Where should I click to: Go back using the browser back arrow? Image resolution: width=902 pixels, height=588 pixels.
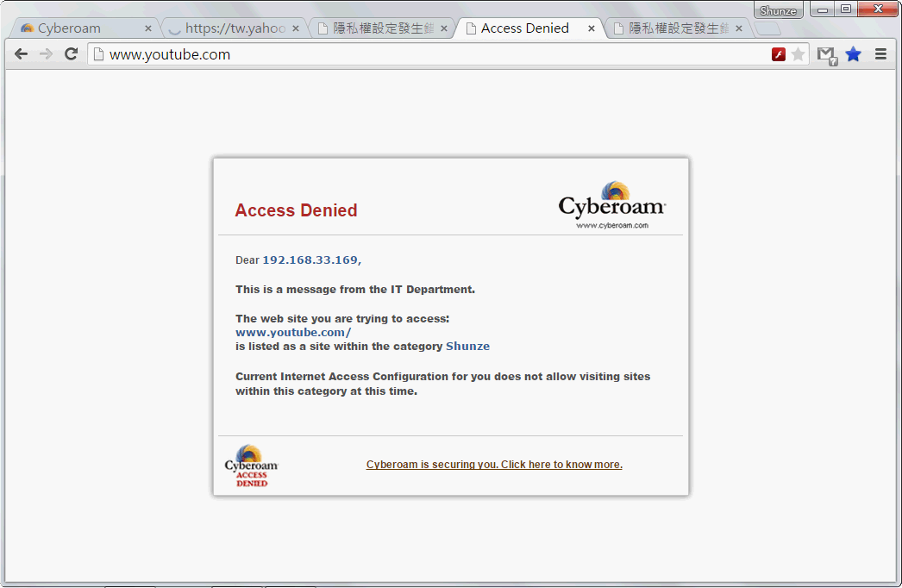[x=22, y=54]
